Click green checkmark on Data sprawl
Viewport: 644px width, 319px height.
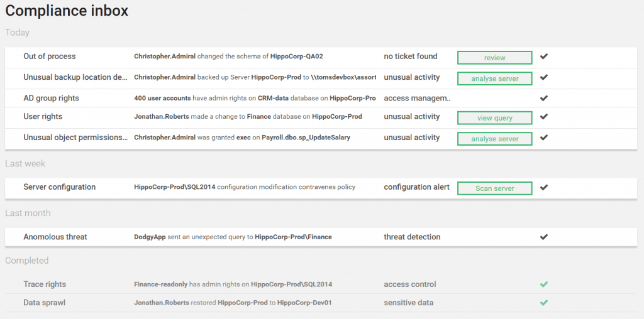pos(544,303)
